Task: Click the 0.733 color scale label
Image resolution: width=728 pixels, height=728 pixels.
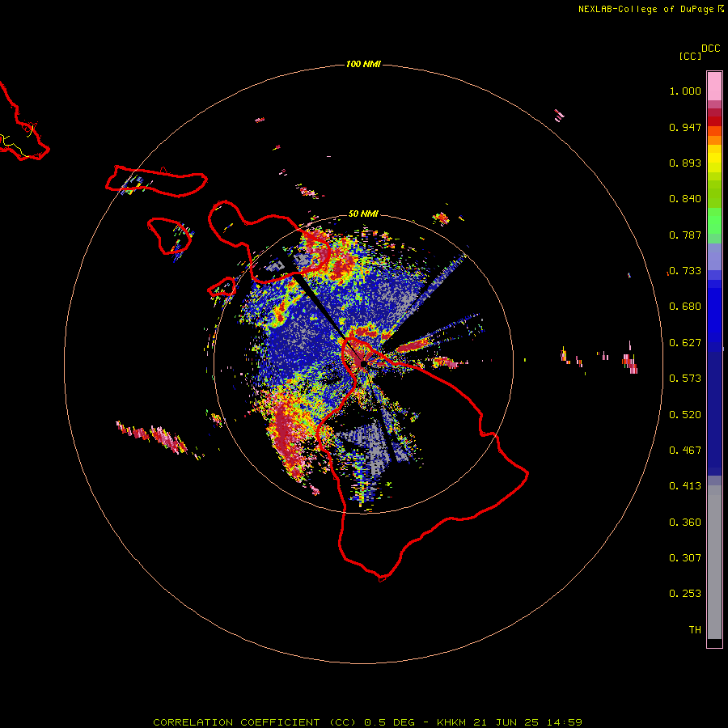Action: click(x=685, y=271)
